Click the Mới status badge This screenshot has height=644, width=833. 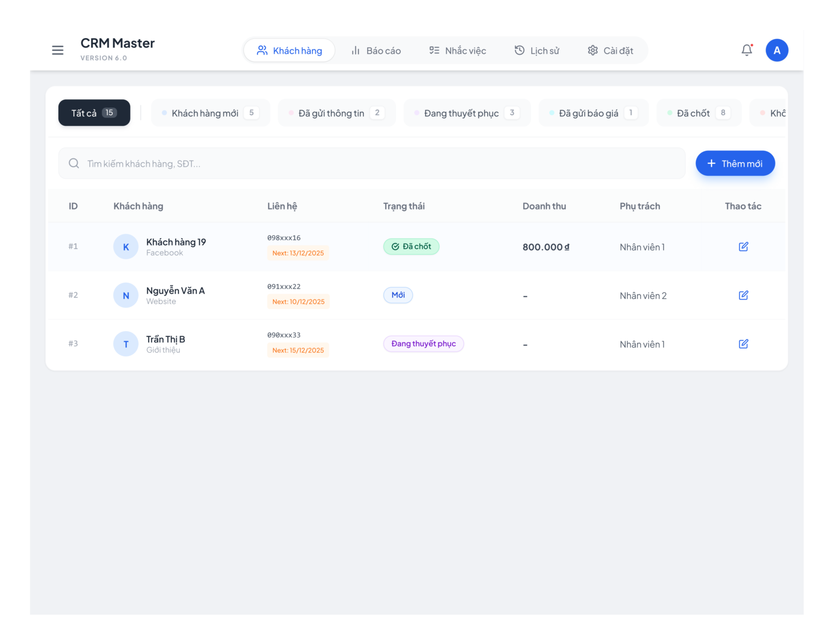[x=398, y=295]
